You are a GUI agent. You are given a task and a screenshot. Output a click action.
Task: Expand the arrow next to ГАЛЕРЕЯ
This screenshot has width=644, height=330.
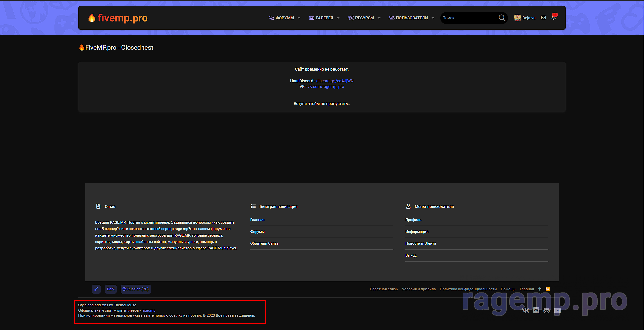tap(338, 18)
